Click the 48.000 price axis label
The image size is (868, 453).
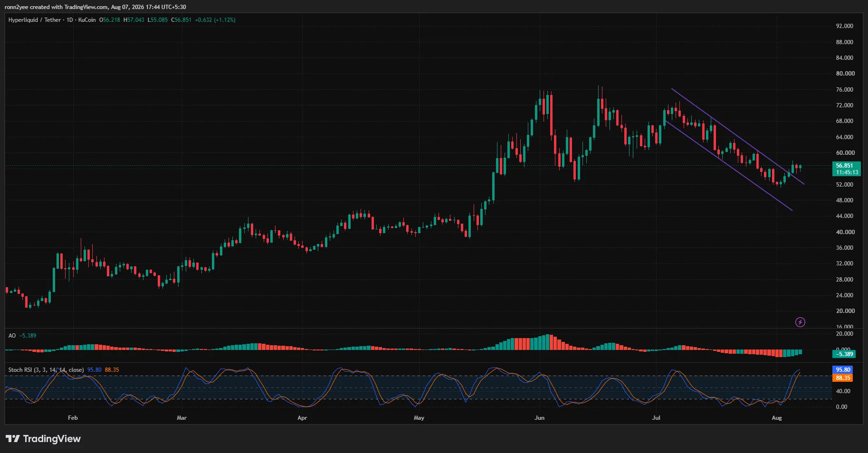[845, 200]
